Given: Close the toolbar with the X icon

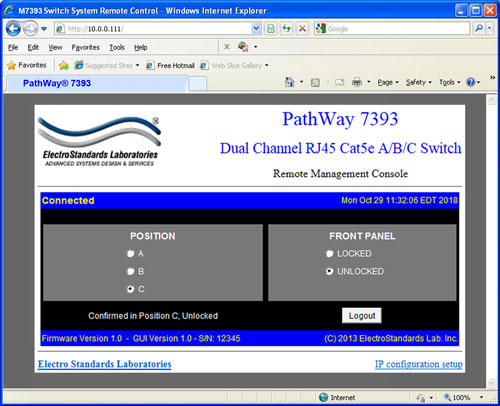Looking at the screenshot, I should coord(227,47).
